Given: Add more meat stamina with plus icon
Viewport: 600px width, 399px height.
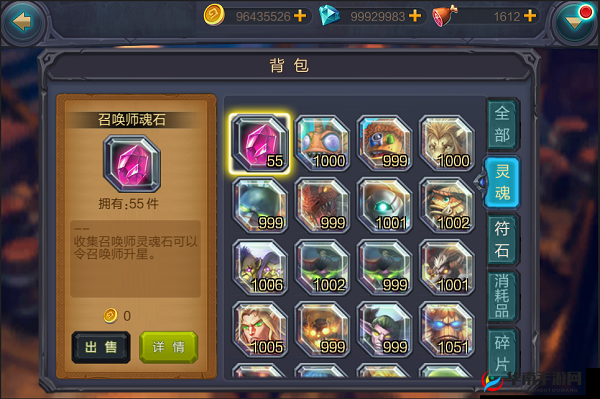Looking at the screenshot, I should pos(530,16).
